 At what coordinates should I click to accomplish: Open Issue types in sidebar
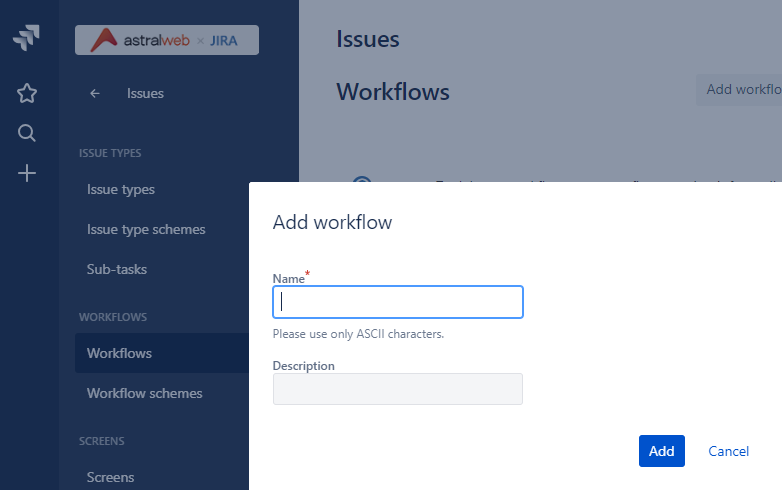pos(121,189)
